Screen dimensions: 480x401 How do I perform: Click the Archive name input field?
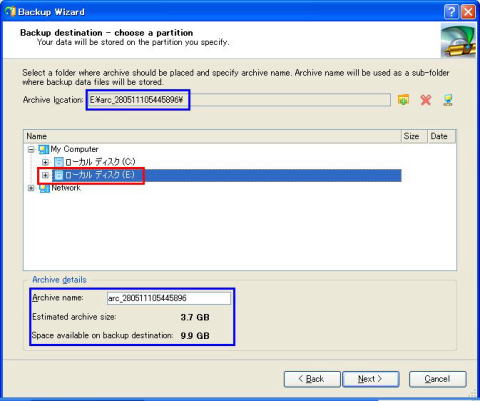pos(169,298)
